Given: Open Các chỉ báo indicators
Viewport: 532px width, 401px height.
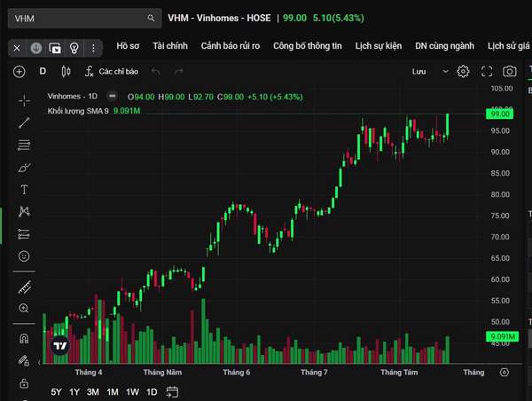Looking at the screenshot, I should click(x=112, y=72).
